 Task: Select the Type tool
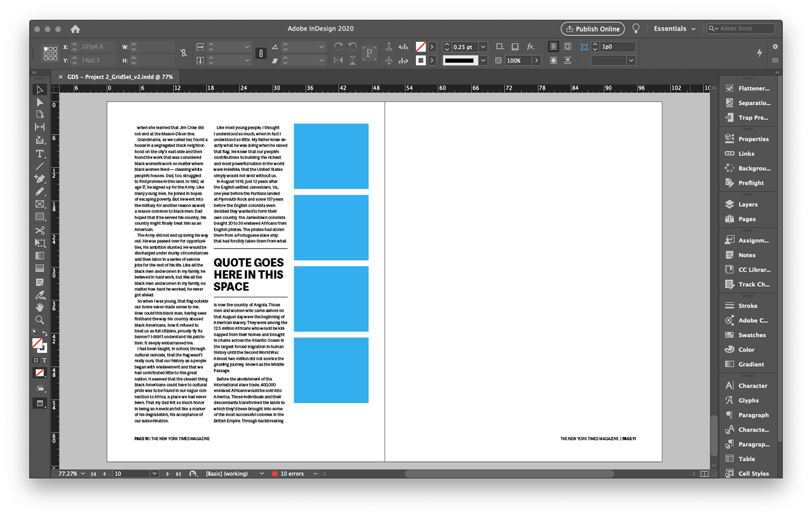[x=39, y=154]
